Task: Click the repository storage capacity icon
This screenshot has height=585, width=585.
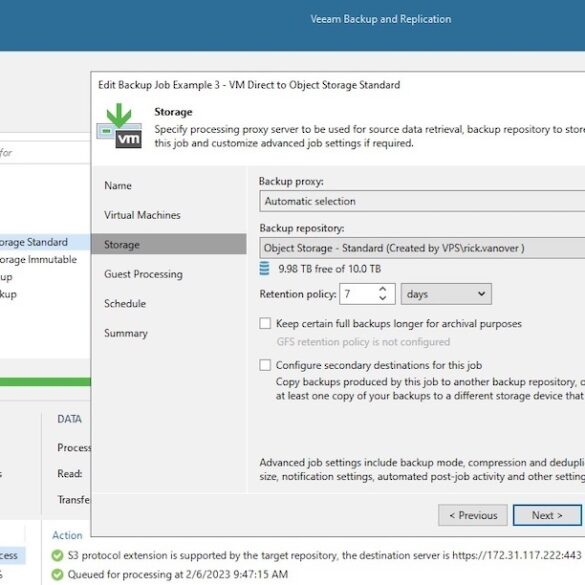Action: point(264,269)
